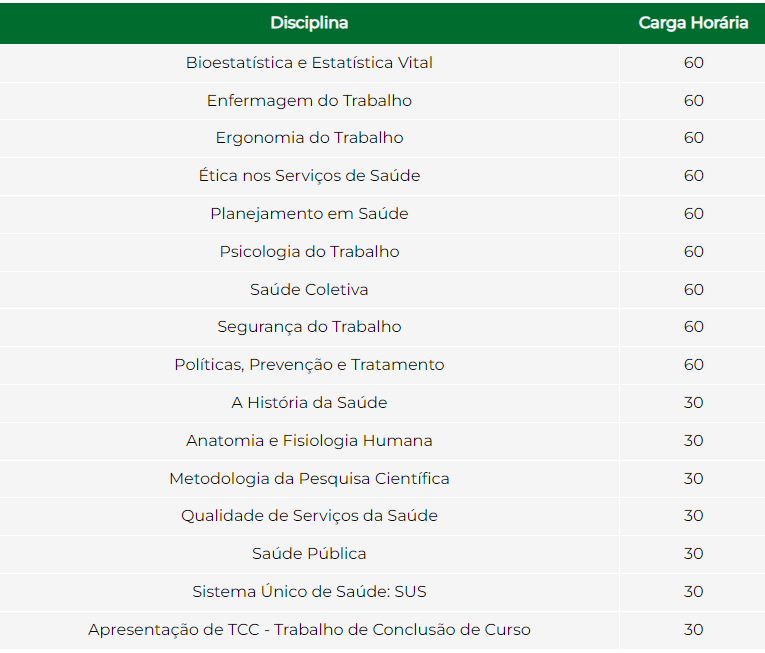
Task: Select Ergonomia do Trabalho entry
Action: coord(309,138)
